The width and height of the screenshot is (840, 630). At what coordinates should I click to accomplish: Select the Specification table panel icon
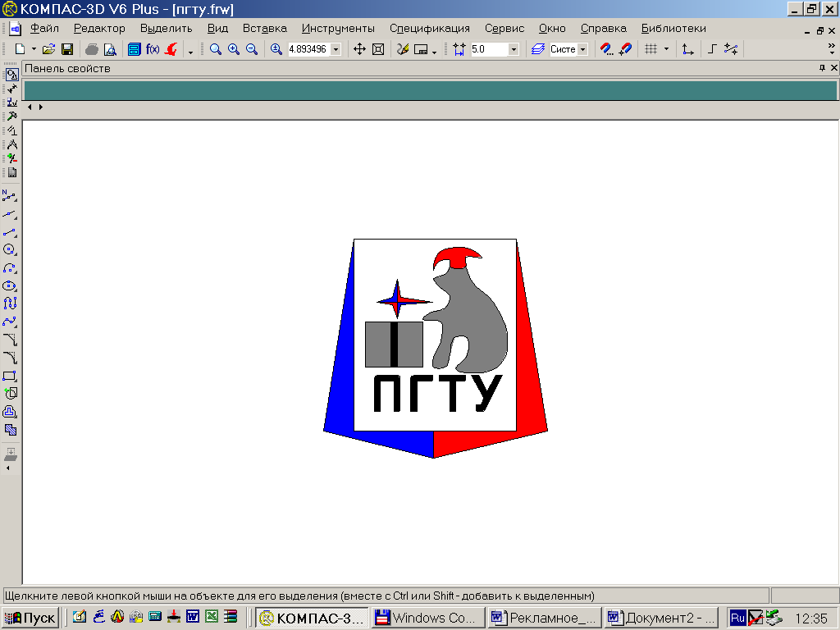coord(11,172)
